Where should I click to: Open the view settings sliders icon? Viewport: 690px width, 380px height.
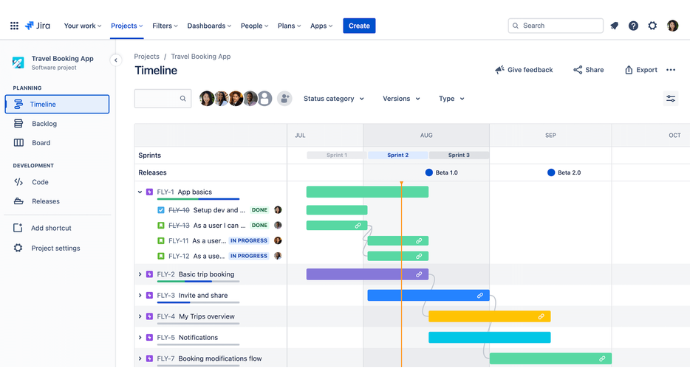(671, 99)
